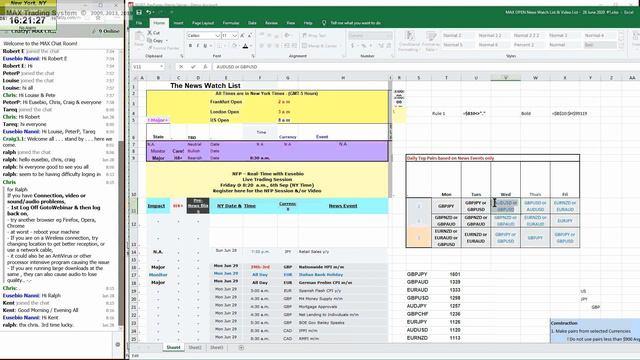The width and height of the screenshot is (640, 360).
Task: Decrease the font size with the smaller A
Action: [x=250, y=36]
